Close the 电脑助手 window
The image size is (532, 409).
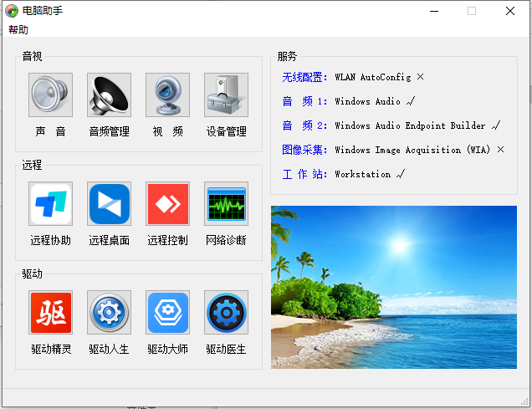pyautogui.click(x=510, y=11)
